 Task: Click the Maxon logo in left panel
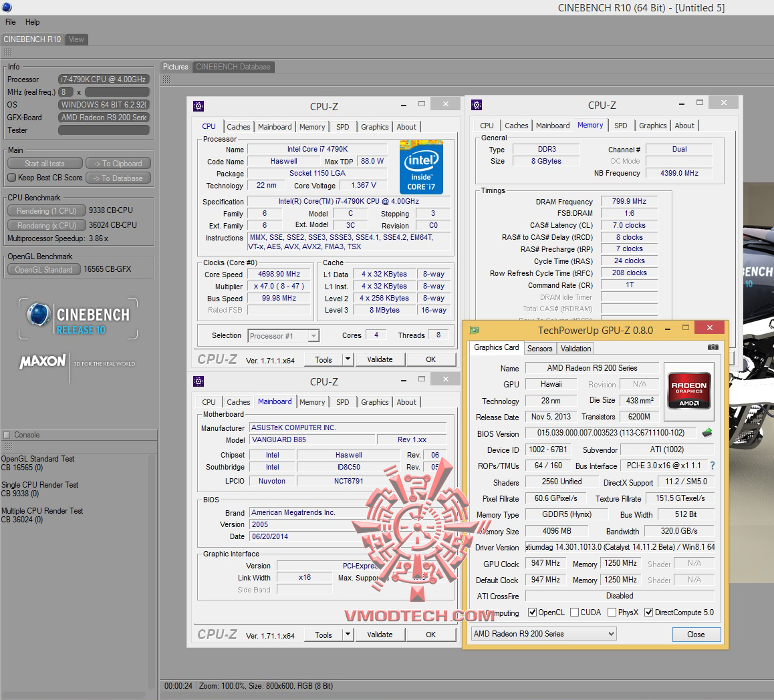43,362
